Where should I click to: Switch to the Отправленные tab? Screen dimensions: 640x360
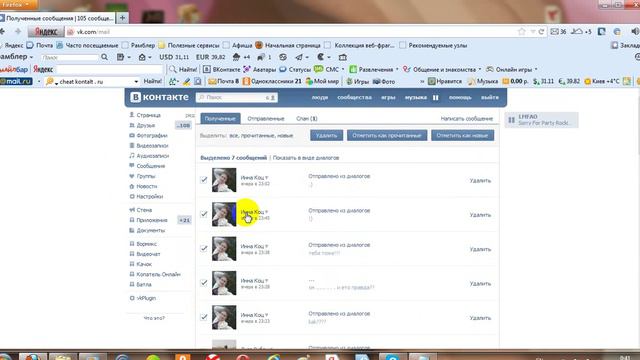(266, 118)
